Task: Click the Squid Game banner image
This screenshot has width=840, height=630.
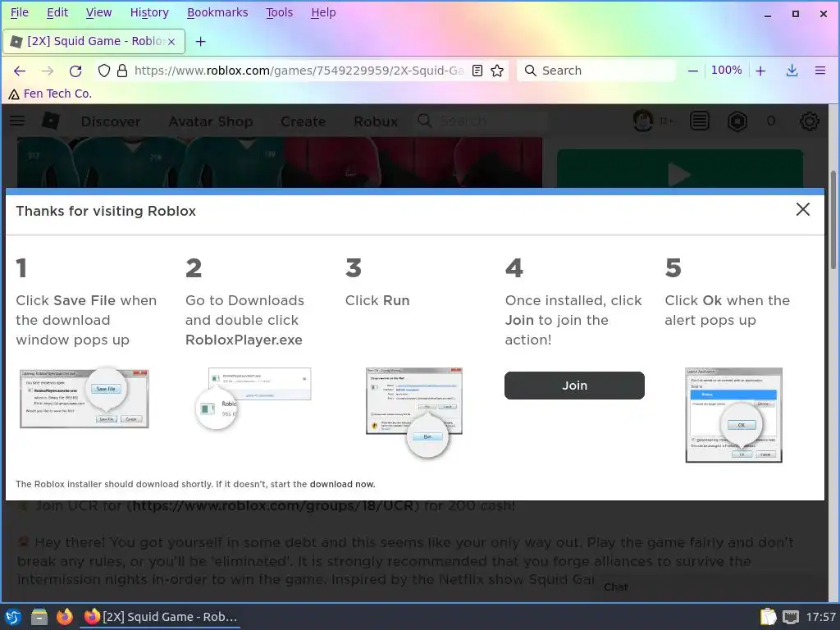Action: pos(279,162)
